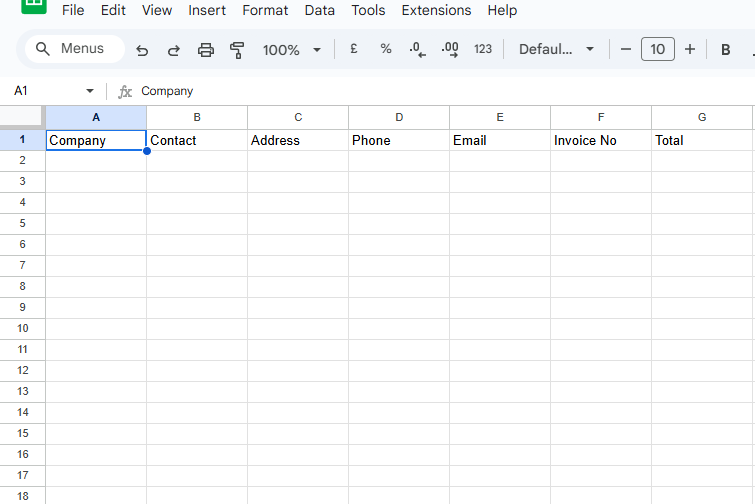Increase font size with plus button
This screenshot has height=504, width=755.
click(x=689, y=49)
